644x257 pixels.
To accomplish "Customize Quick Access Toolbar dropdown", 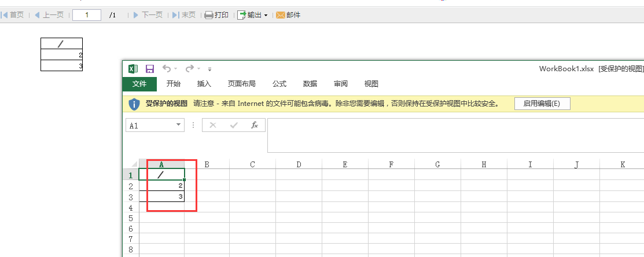I will pyautogui.click(x=210, y=69).
